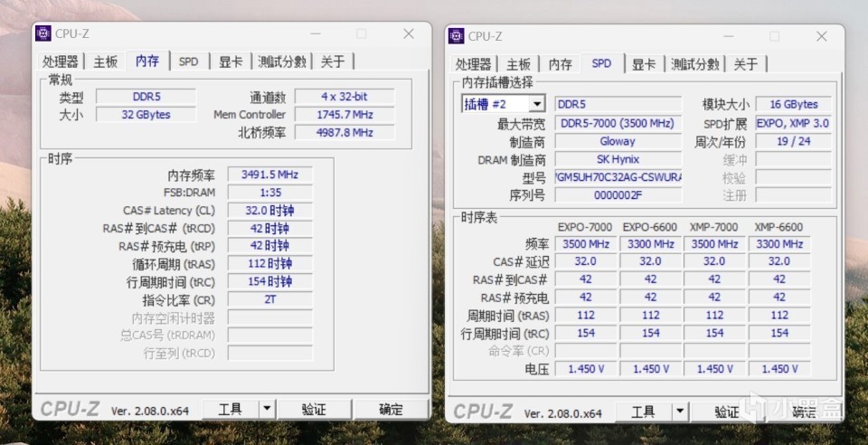The width and height of the screenshot is (868, 445).
Task: Select the 内存 tab in left CPU-Z window
Action: 147,61
